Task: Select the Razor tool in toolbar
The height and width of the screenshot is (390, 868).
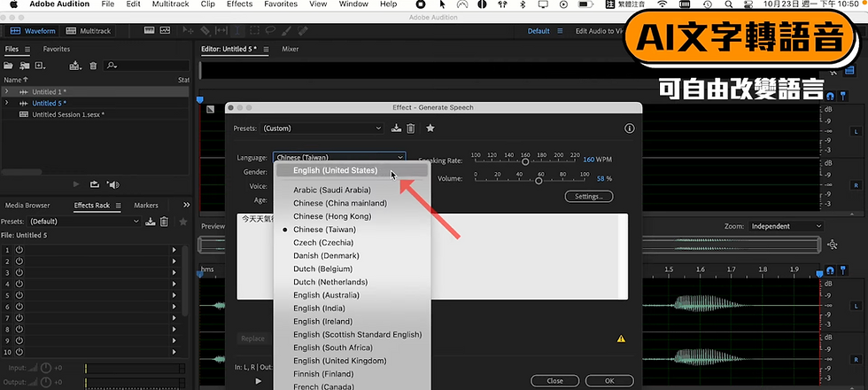Action: 205,30
